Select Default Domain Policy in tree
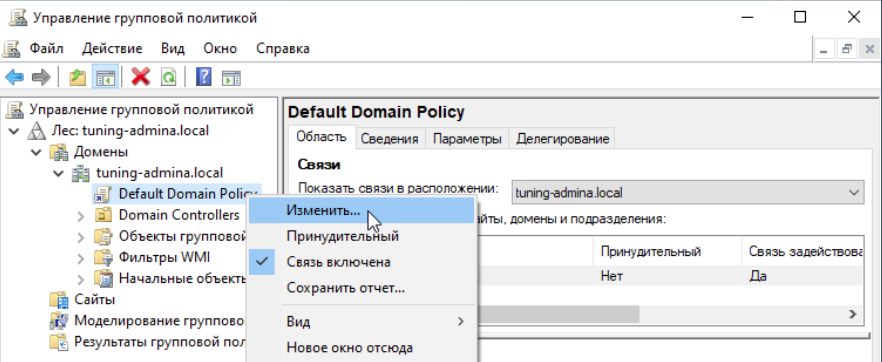This screenshot has height=362, width=882. (188, 194)
